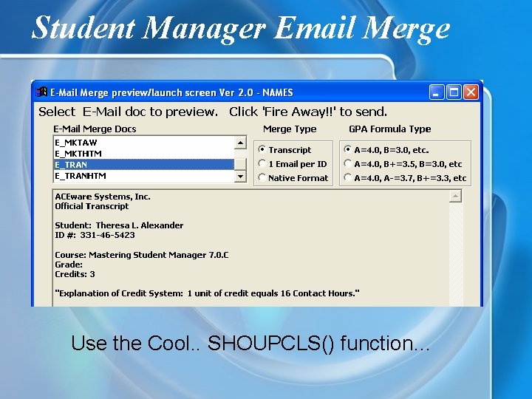Select E_MKTHTM in the merge docs list
Image resolution: width=532 pixels, height=399 pixels.
144,154
